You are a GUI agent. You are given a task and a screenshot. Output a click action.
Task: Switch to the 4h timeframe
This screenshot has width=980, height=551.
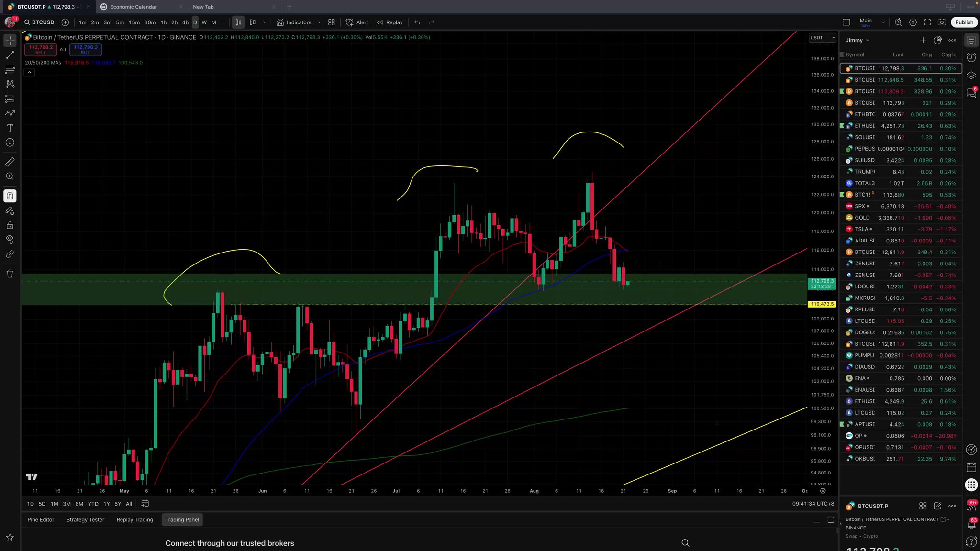tap(185, 22)
